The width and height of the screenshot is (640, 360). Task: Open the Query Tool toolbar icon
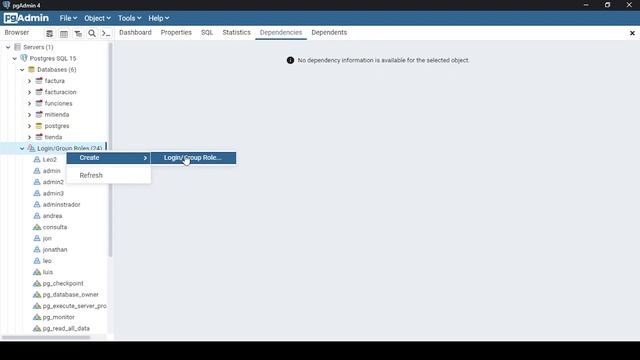[x=49, y=33]
